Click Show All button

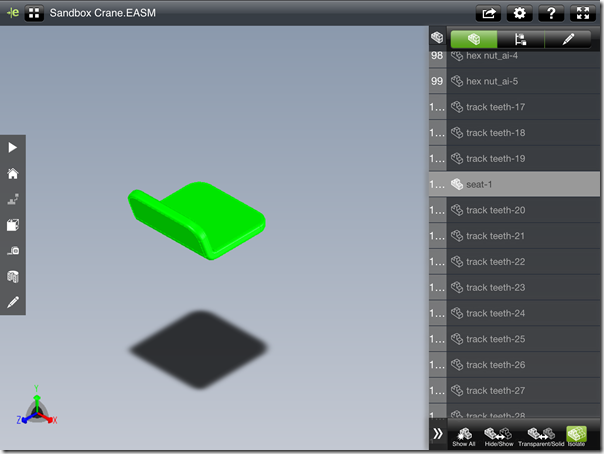coord(464,437)
